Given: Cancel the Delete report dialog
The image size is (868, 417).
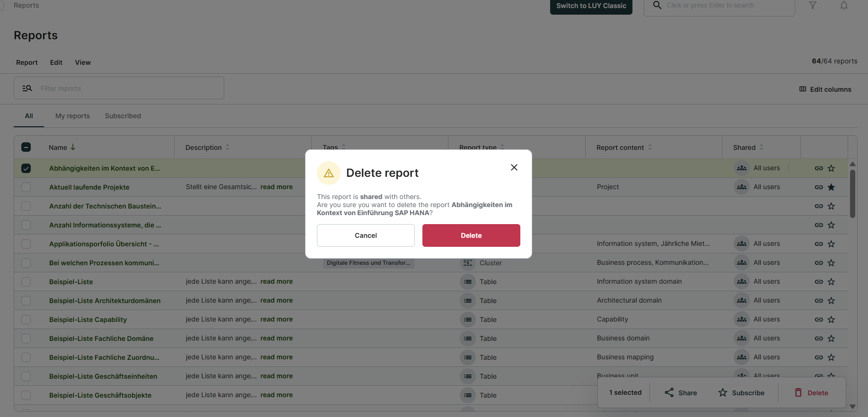Looking at the screenshot, I should click(x=366, y=235).
